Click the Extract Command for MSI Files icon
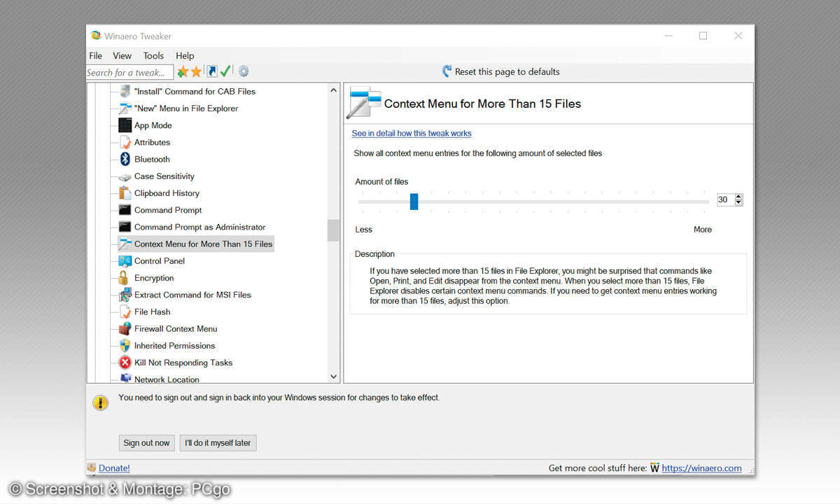 pos(125,295)
